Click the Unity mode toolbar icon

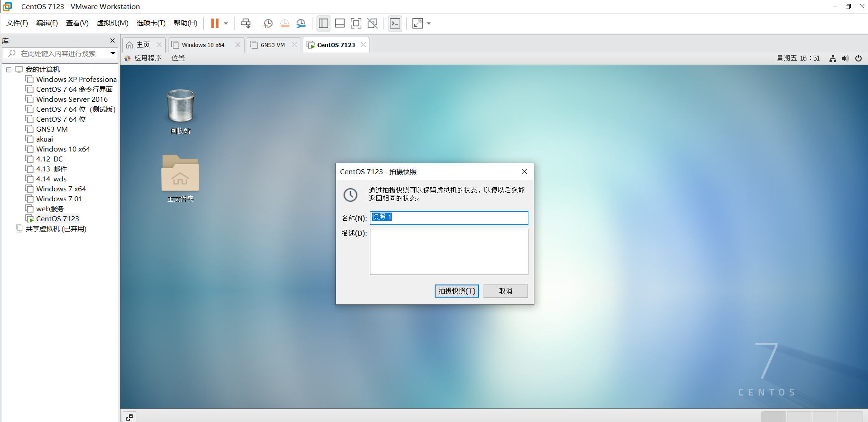click(373, 23)
